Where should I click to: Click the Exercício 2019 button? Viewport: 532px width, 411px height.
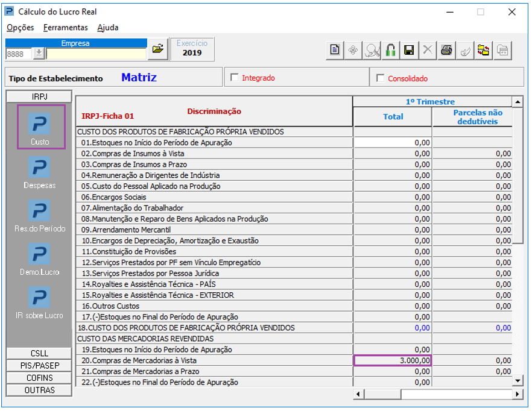point(192,49)
